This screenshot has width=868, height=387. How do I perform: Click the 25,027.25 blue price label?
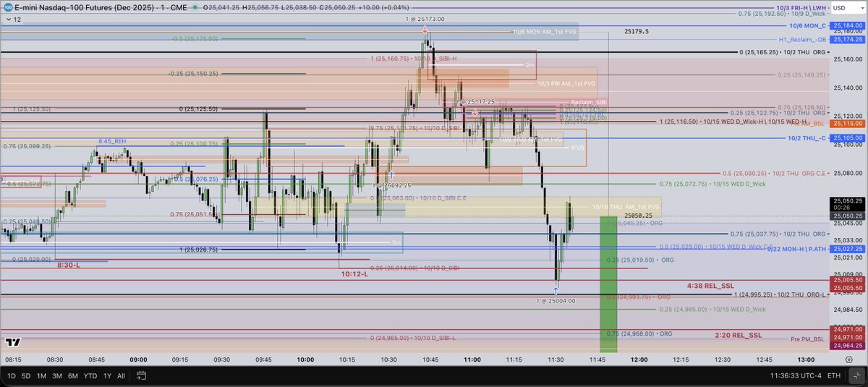(x=847, y=248)
